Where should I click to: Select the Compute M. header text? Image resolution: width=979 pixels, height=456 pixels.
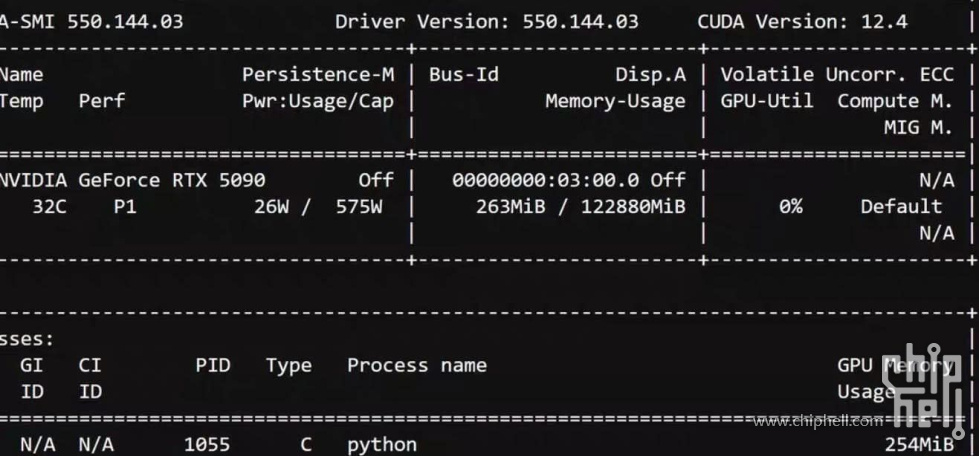pyautogui.click(x=896, y=101)
